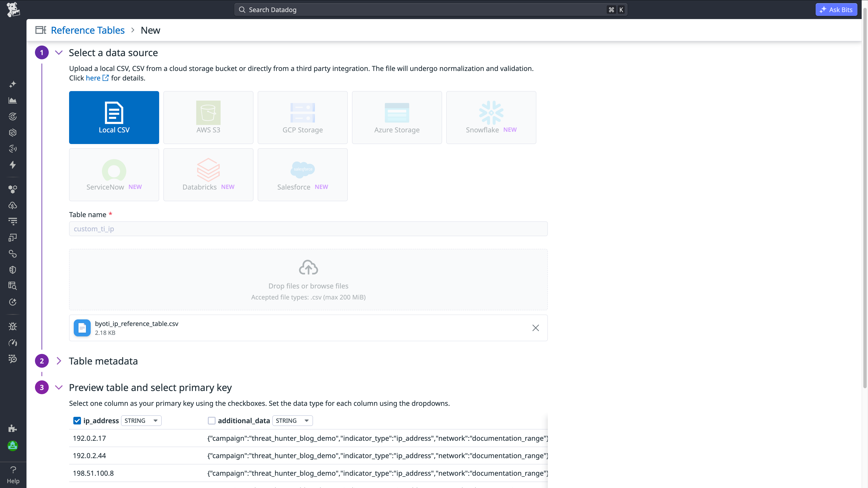
Task: Select the GCP Storage data source
Action: pyautogui.click(x=303, y=118)
